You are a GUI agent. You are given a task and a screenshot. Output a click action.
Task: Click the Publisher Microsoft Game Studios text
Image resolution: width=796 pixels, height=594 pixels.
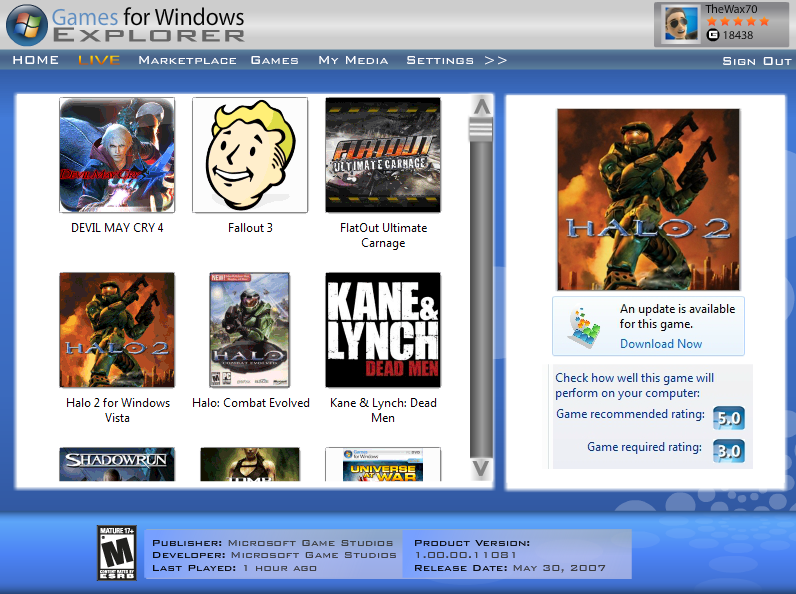[x=273, y=543]
